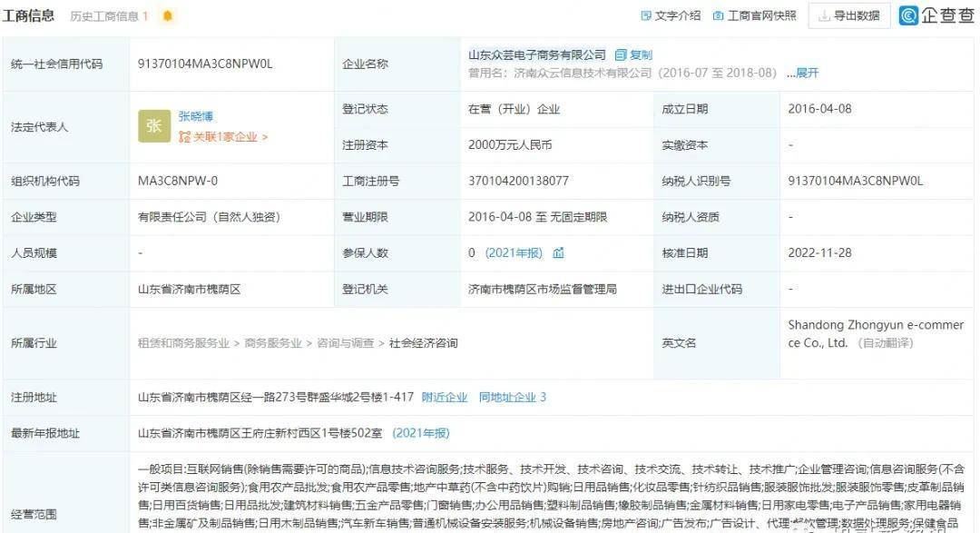Image resolution: width=980 pixels, height=533 pixels.
Task: Click the 导出数据 button
Action: point(848,15)
